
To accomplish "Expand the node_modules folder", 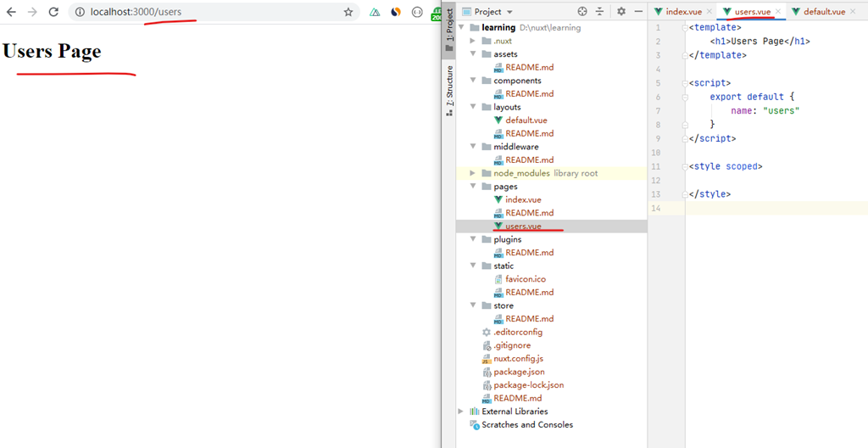I will tap(472, 173).
